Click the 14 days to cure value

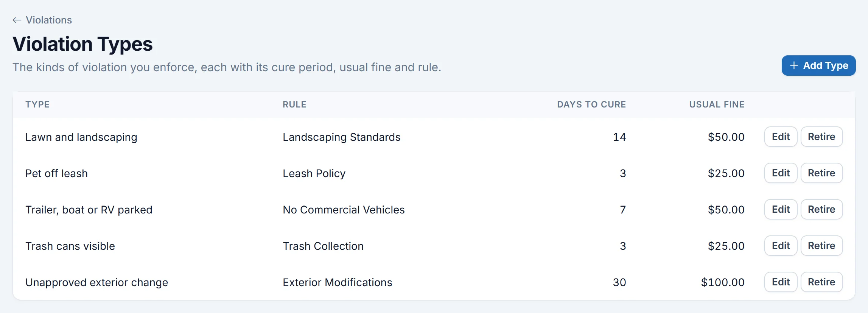619,137
